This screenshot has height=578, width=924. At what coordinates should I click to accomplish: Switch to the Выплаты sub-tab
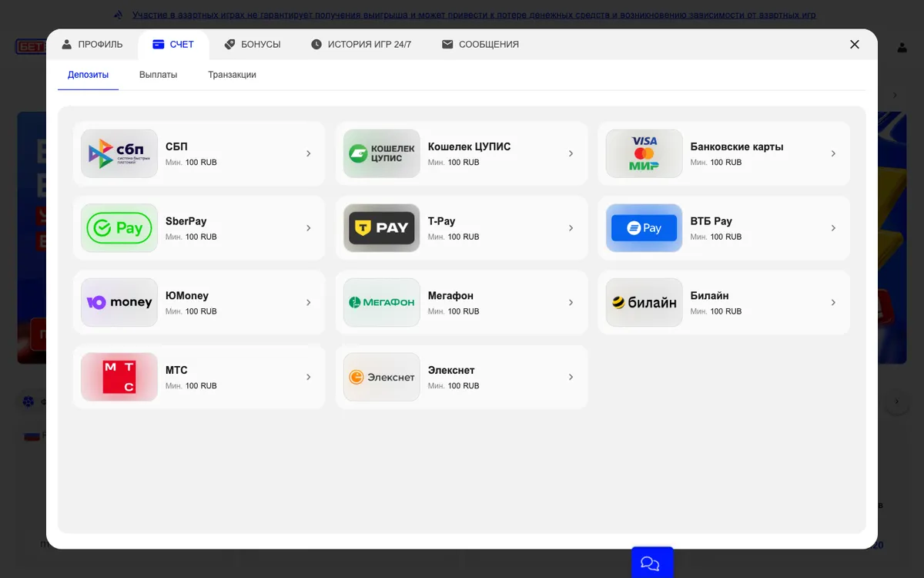(x=159, y=75)
